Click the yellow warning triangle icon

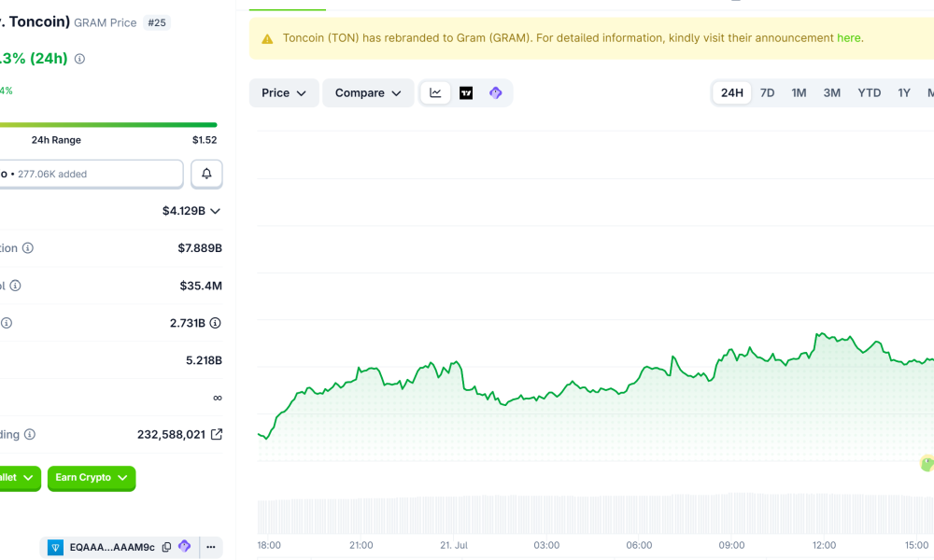pos(267,38)
